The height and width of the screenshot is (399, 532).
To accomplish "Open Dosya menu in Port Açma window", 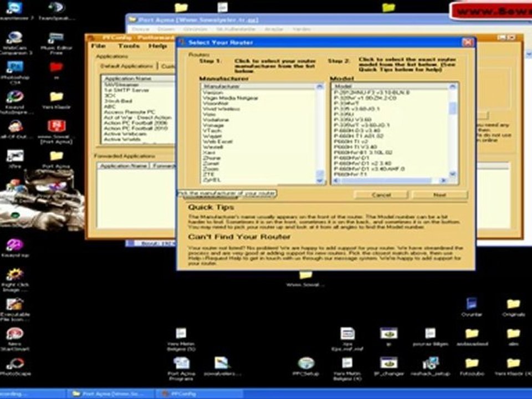I will 140,29.
